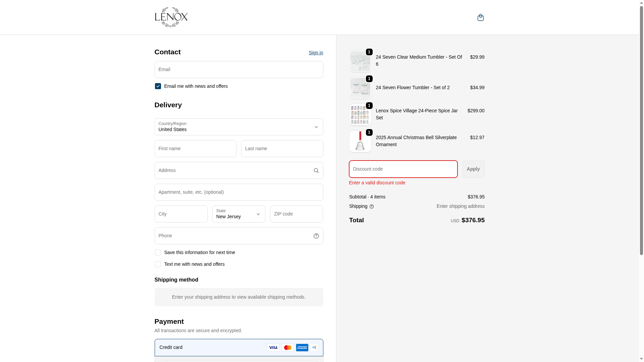The width and height of the screenshot is (644, 362).
Task: Click the Discount code input field
Action: click(403, 169)
